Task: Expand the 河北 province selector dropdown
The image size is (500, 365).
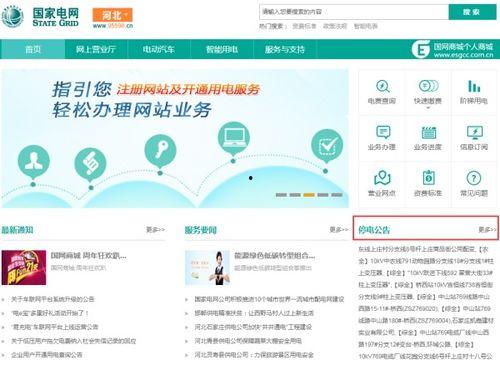Action: (x=113, y=15)
